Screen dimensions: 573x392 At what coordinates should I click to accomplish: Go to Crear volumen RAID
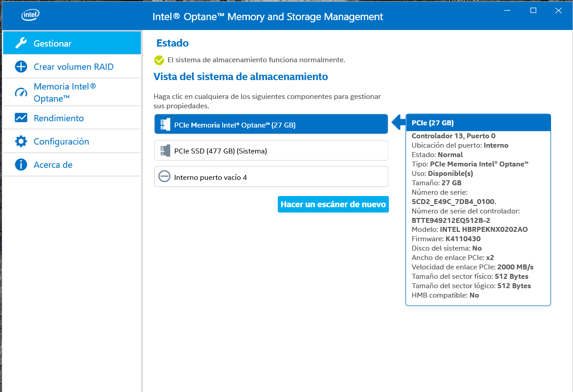(x=73, y=67)
